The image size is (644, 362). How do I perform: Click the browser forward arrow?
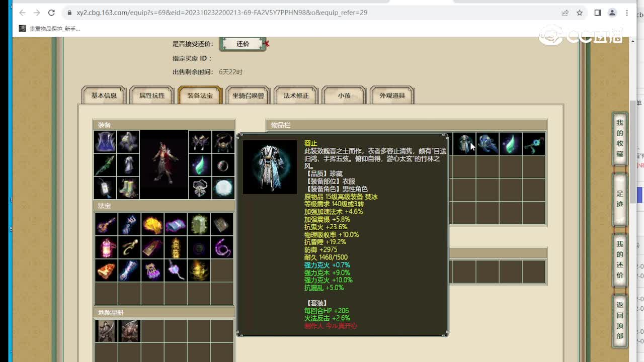coord(37,13)
